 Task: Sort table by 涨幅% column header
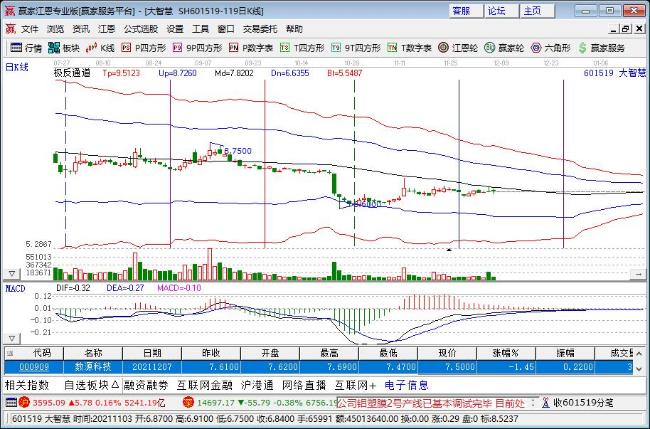pyautogui.click(x=506, y=353)
